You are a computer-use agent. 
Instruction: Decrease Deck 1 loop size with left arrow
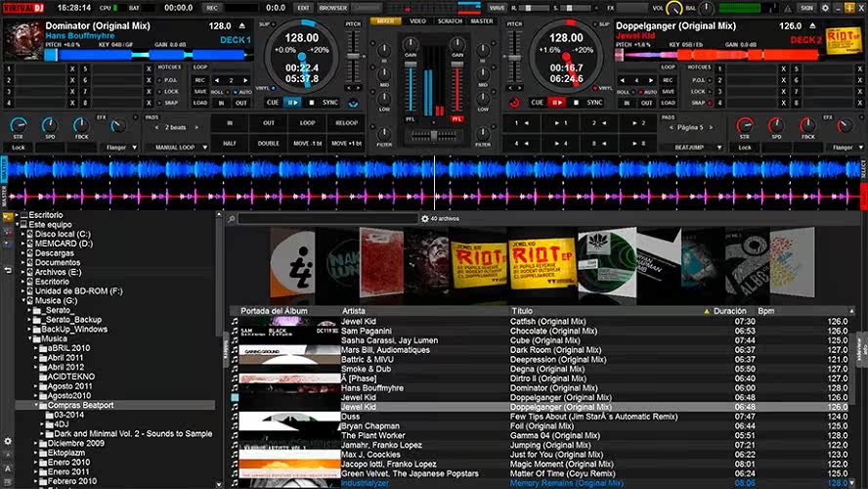click(216, 80)
